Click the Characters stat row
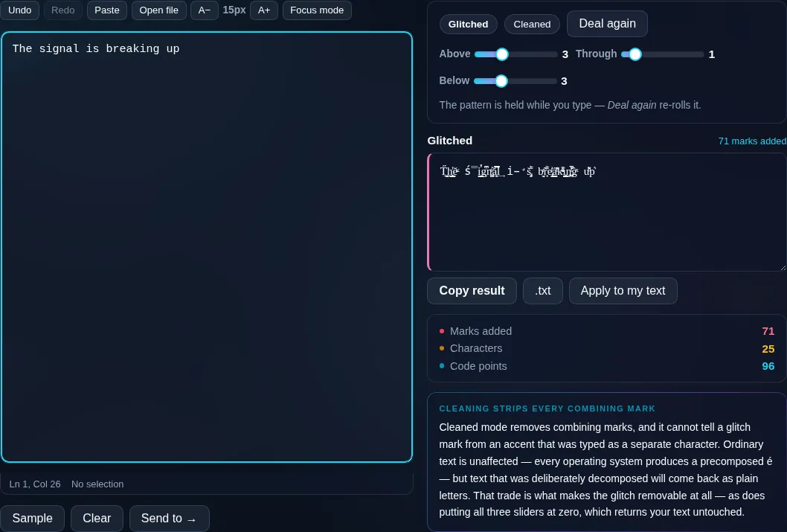The width and height of the screenshot is (787, 532). coord(607,348)
